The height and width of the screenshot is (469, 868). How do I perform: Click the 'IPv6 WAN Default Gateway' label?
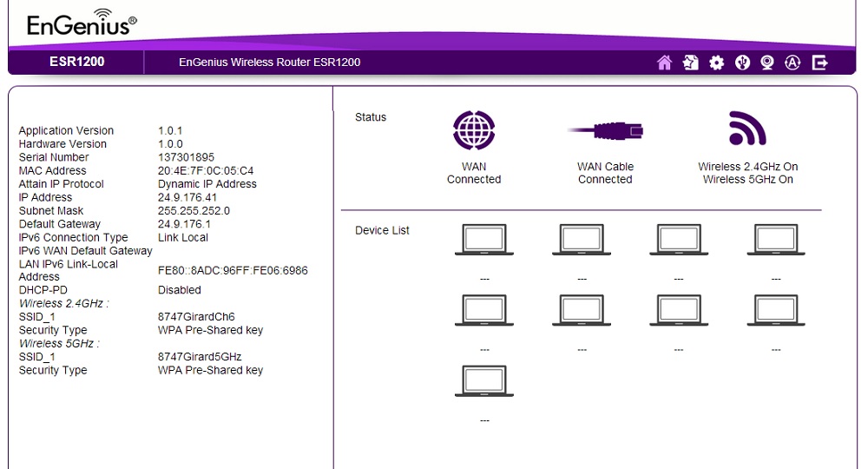point(85,251)
